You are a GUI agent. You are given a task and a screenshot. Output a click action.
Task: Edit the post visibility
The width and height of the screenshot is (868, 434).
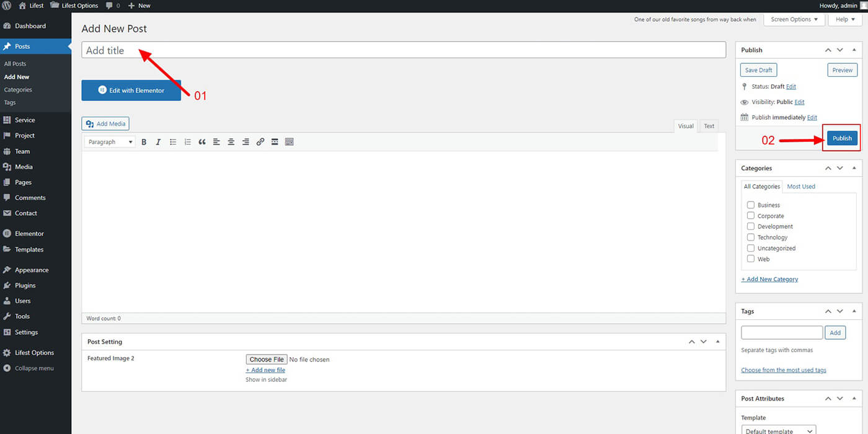(799, 102)
